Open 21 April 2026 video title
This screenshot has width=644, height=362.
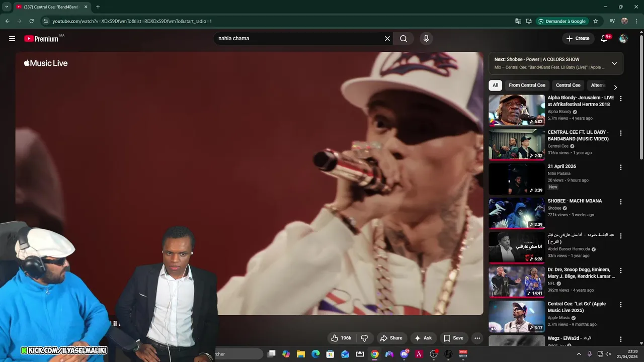561,166
